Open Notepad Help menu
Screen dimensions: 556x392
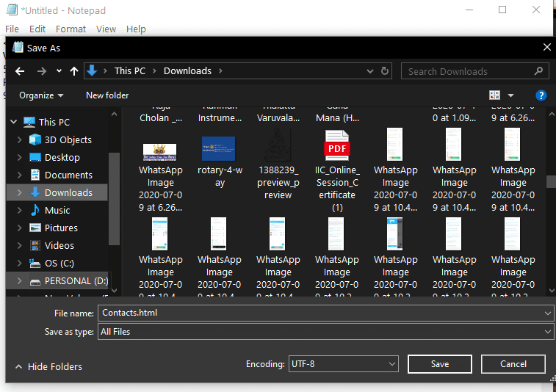click(x=136, y=29)
